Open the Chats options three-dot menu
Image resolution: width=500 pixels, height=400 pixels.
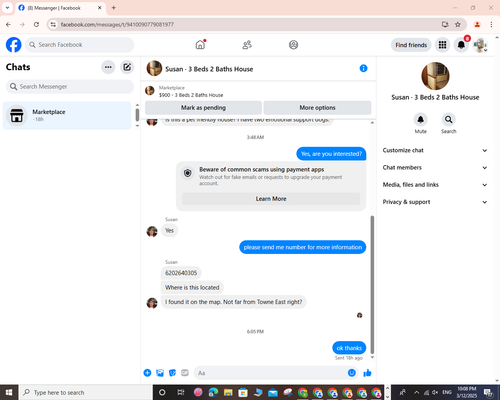(108, 67)
